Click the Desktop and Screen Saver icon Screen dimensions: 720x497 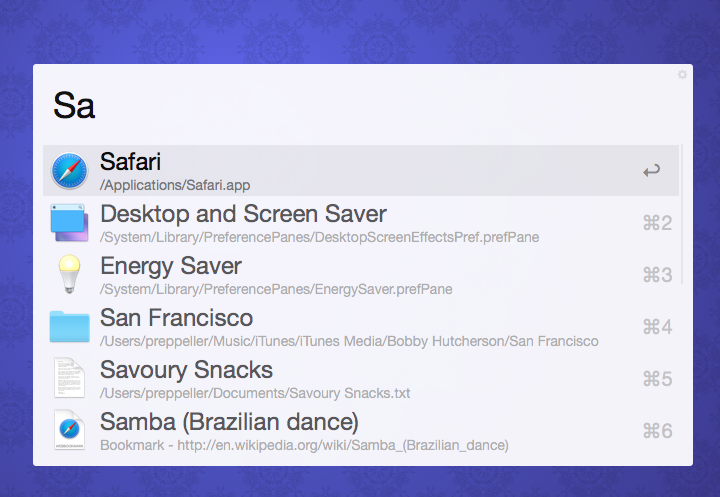[x=70, y=223]
